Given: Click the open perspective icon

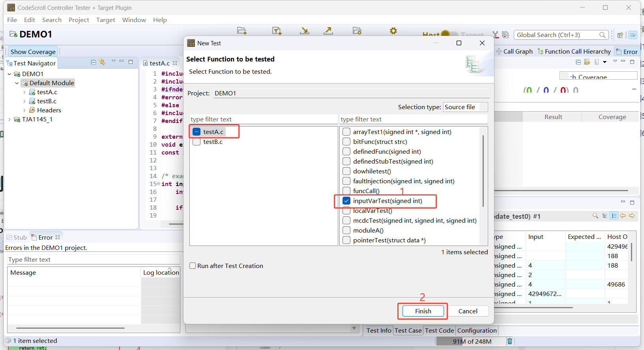Looking at the screenshot, I should [620, 35].
